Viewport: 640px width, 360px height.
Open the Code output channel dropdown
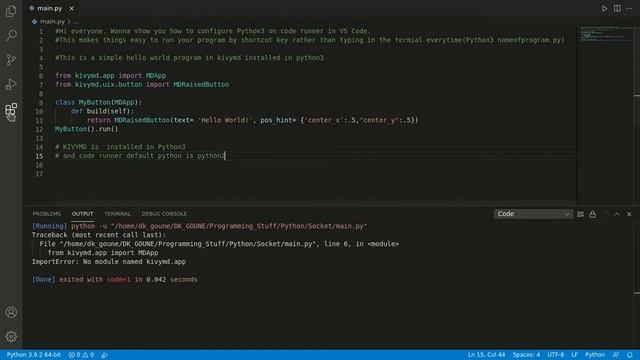[x=533, y=214]
